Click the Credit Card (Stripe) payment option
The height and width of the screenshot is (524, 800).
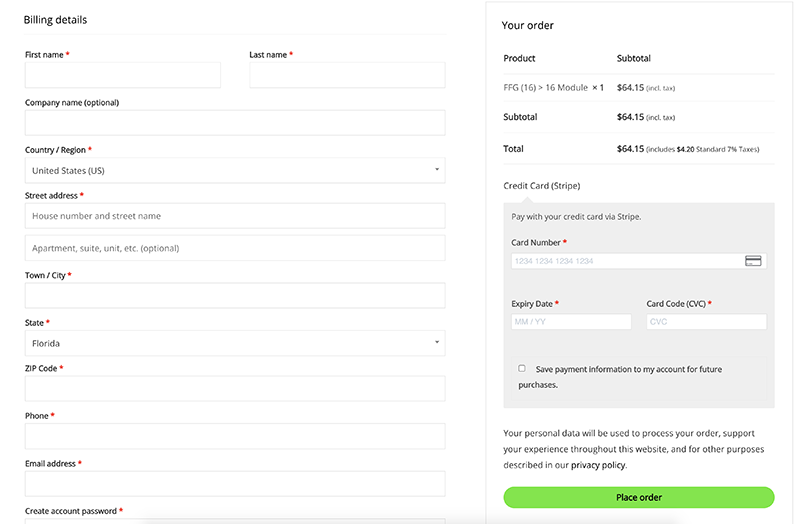542,186
